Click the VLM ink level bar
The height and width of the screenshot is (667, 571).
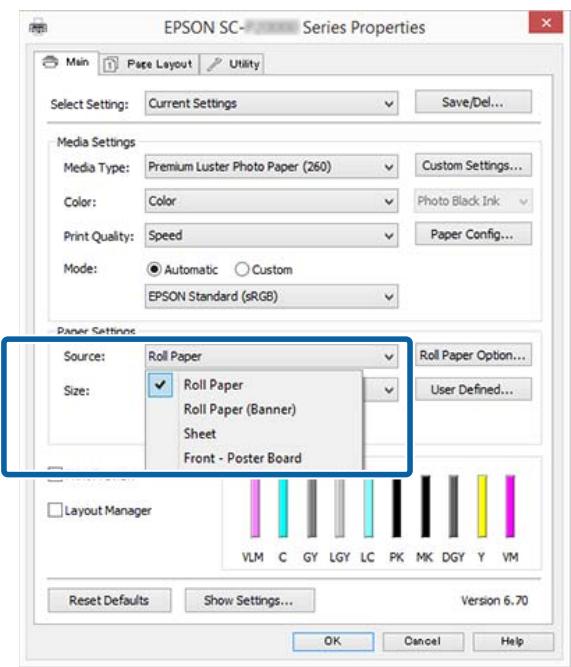(x=255, y=507)
